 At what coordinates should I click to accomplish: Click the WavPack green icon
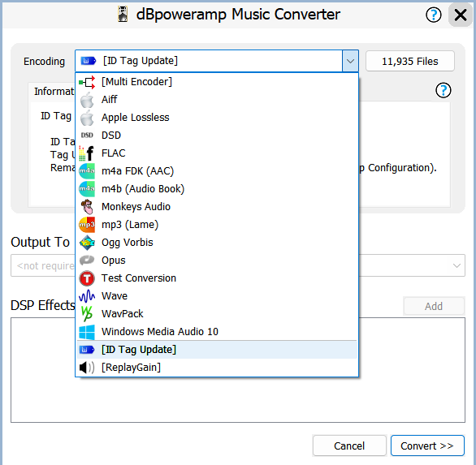(87, 314)
